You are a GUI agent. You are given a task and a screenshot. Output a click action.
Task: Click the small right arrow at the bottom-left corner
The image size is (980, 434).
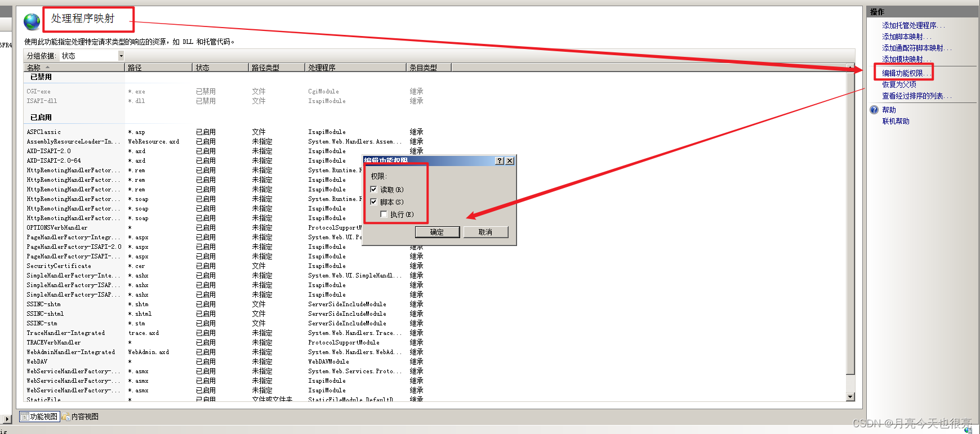(x=7, y=419)
